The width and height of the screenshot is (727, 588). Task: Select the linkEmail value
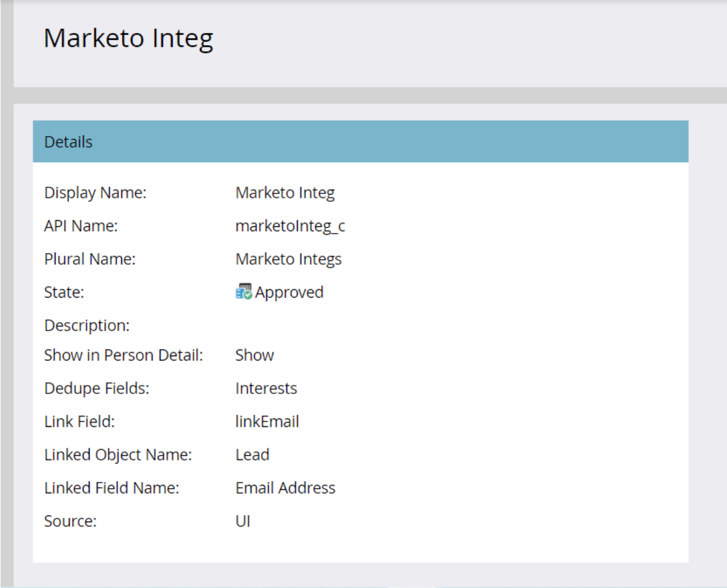267,421
